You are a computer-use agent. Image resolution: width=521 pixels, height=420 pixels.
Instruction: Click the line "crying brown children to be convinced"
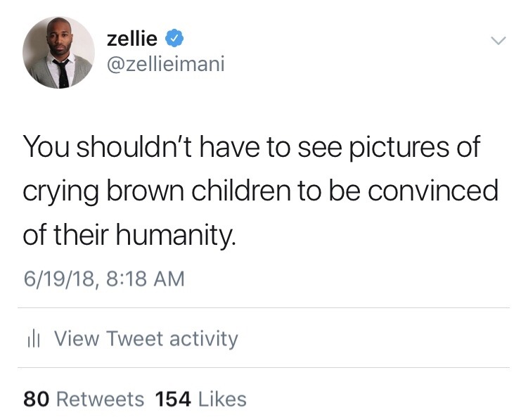pyautogui.click(x=259, y=191)
